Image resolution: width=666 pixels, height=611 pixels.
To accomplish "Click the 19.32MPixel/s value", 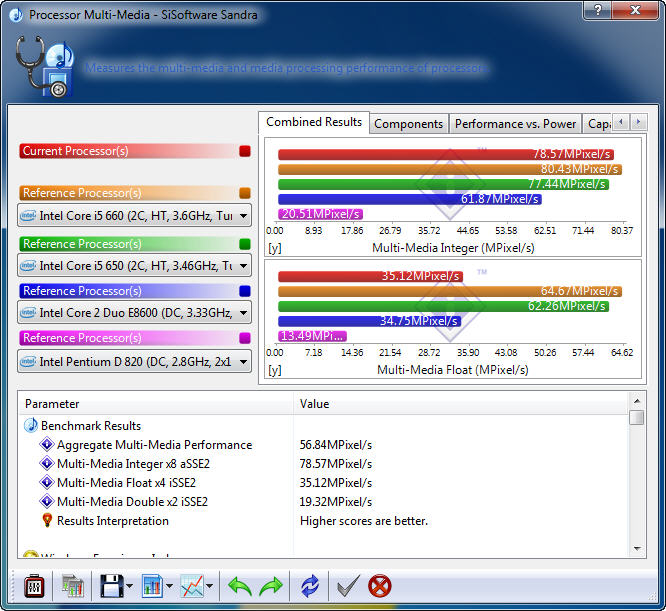I will click(336, 502).
